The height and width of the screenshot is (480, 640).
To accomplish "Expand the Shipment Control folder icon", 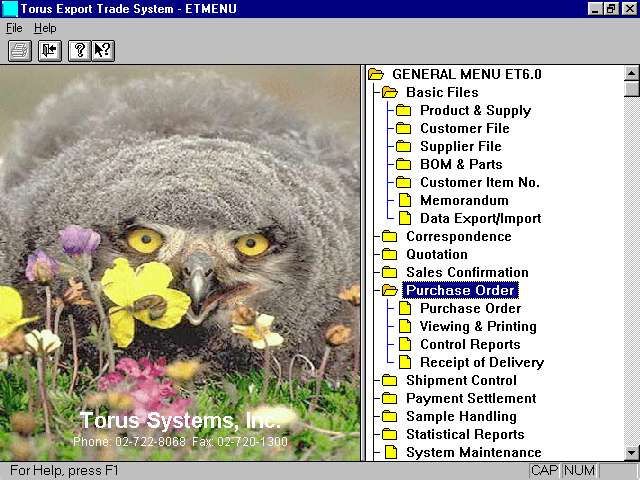I will coord(390,380).
